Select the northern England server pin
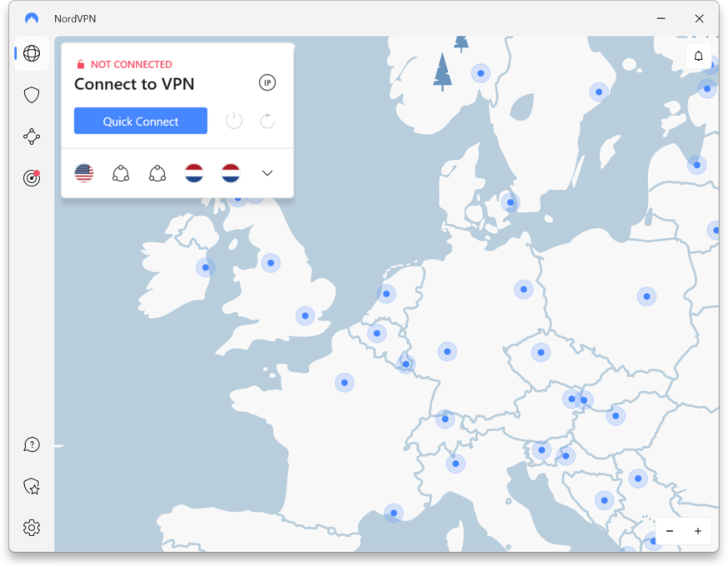This screenshot has height=566, width=728. pos(271,263)
